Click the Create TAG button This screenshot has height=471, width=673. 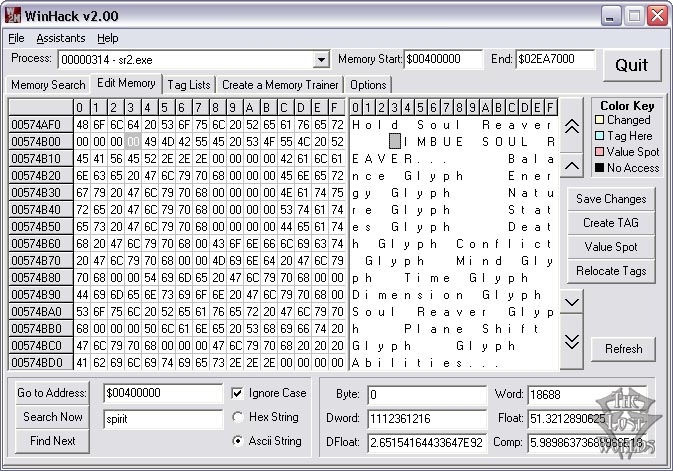611,223
